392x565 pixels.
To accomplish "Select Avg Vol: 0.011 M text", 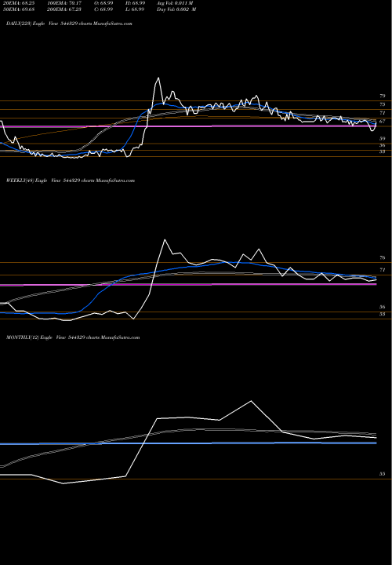I will click(175, 3).
